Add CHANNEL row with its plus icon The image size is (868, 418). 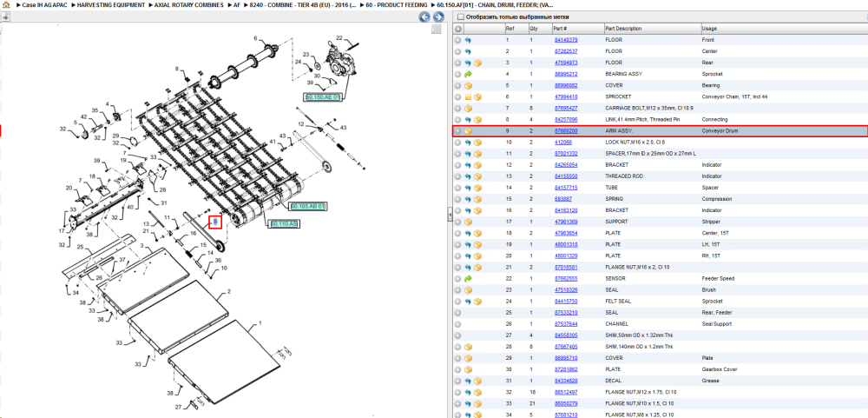tap(457, 324)
